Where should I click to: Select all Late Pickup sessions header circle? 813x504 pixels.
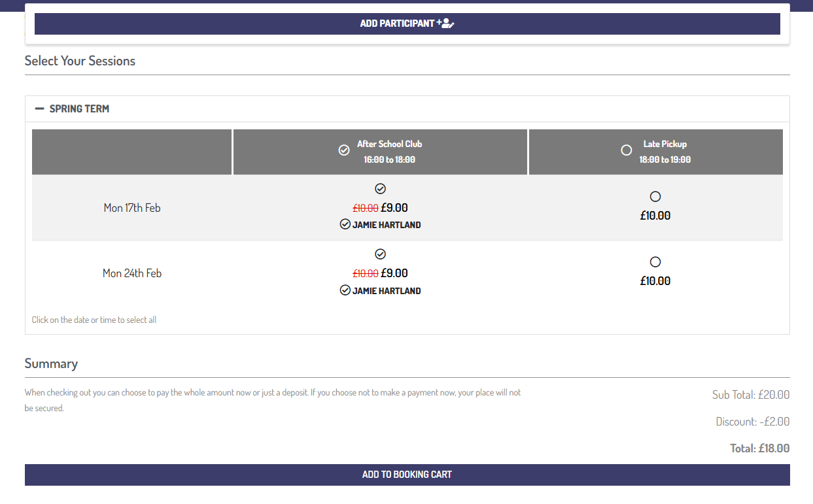tap(626, 150)
